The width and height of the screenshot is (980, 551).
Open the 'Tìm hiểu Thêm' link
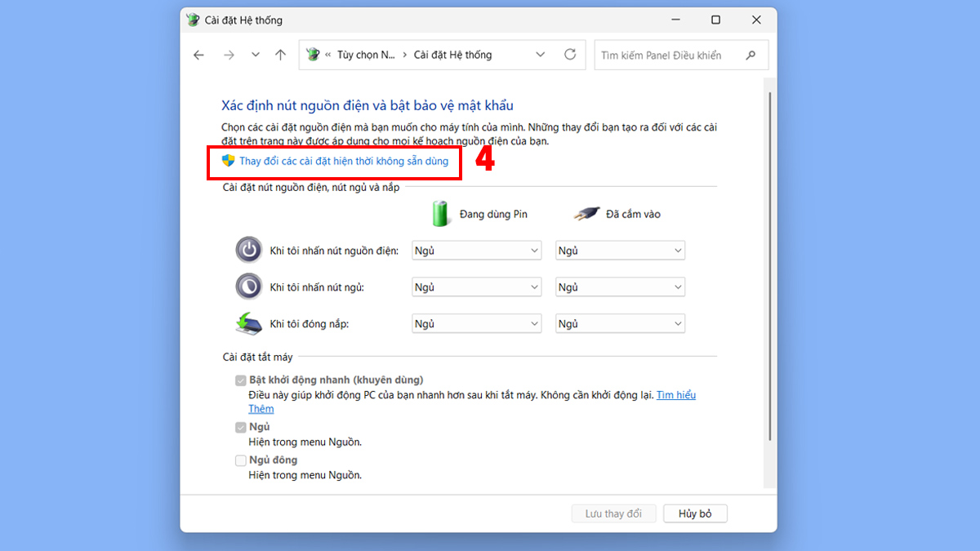click(676, 394)
